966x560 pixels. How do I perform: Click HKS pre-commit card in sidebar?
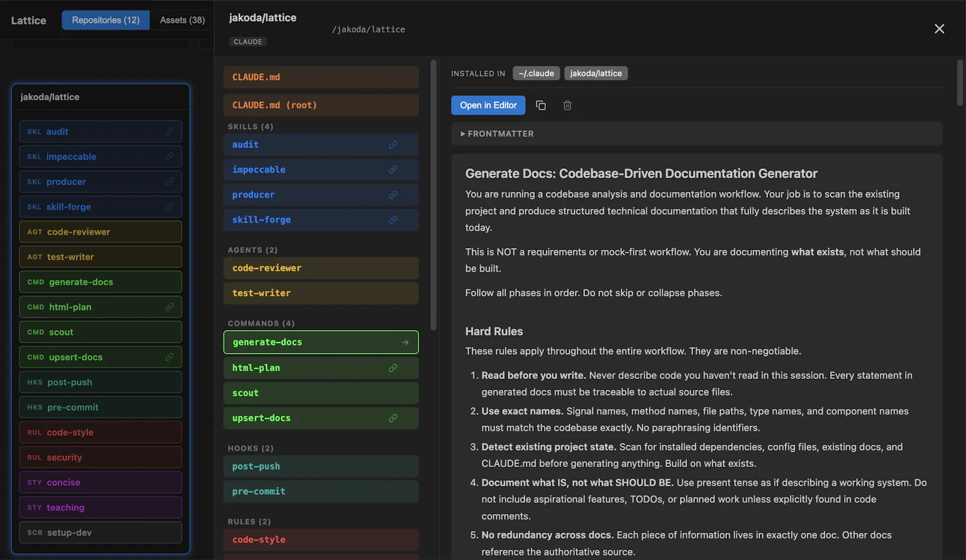click(100, 407)
